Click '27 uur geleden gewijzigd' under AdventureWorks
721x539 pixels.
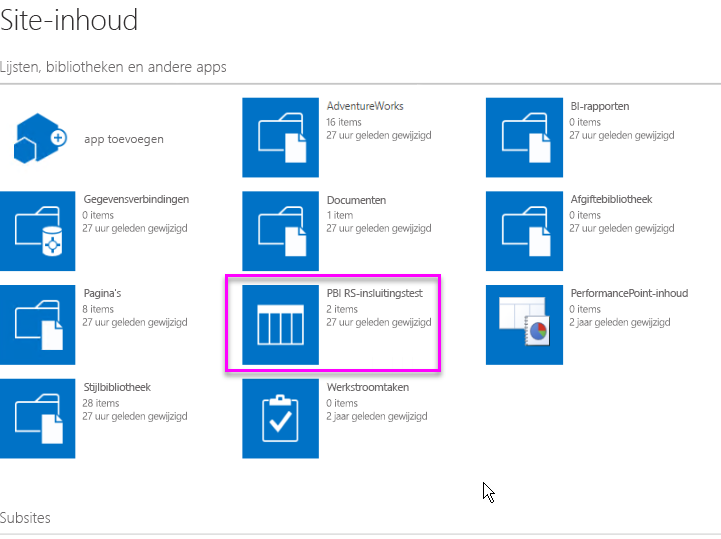[378, 135]
